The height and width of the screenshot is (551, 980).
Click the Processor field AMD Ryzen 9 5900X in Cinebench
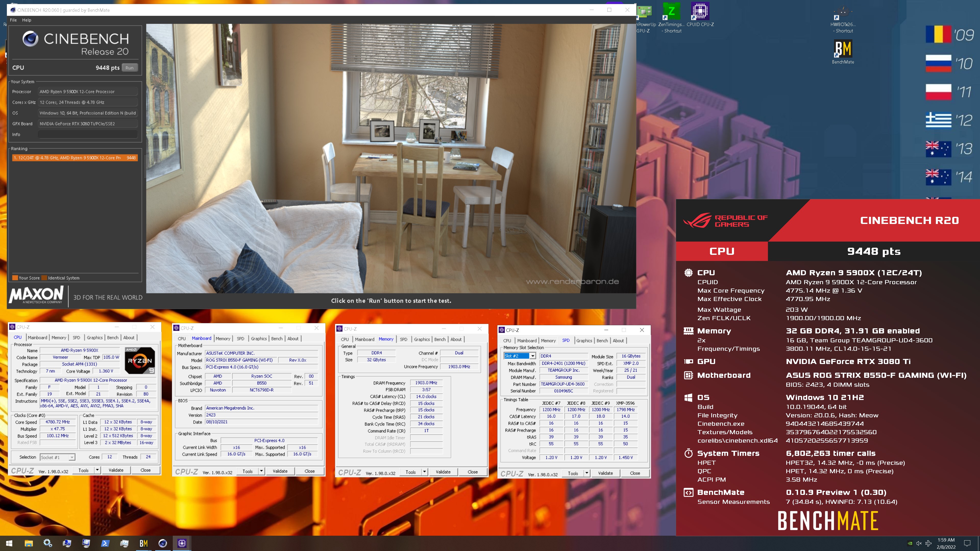(x=88, y=92)
